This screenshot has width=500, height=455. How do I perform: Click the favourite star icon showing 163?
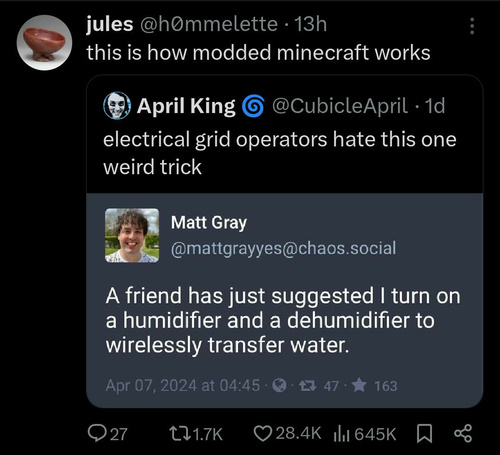[359, 386]
